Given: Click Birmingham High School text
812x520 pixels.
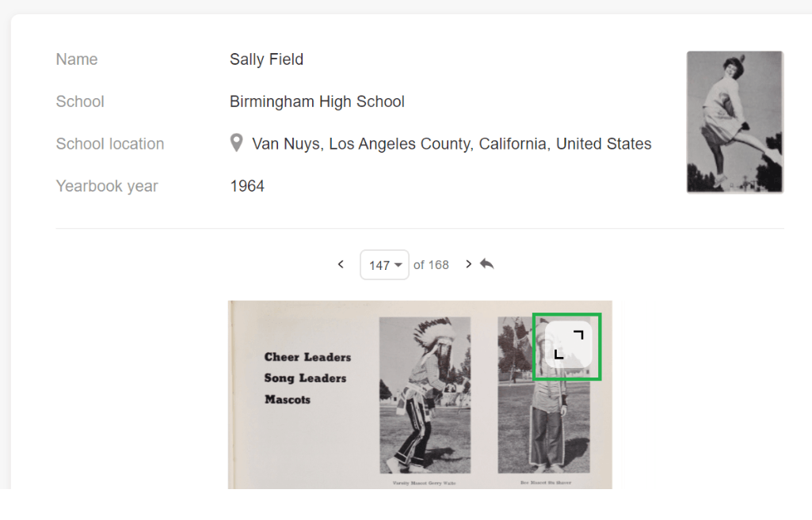Looking at the screenshot, I should (317, 101).
